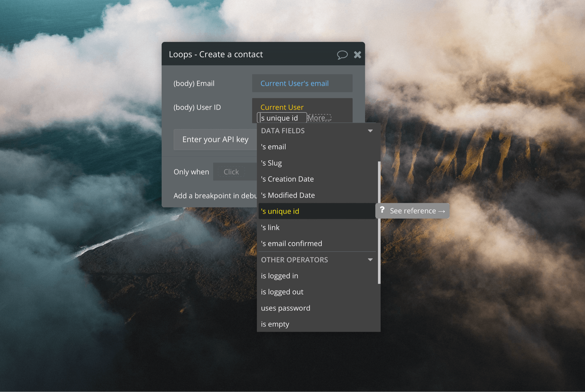Click the DATA FIELDS header text
The height and width of the screenshot is (392, 585).
click(x=283, y=131)
